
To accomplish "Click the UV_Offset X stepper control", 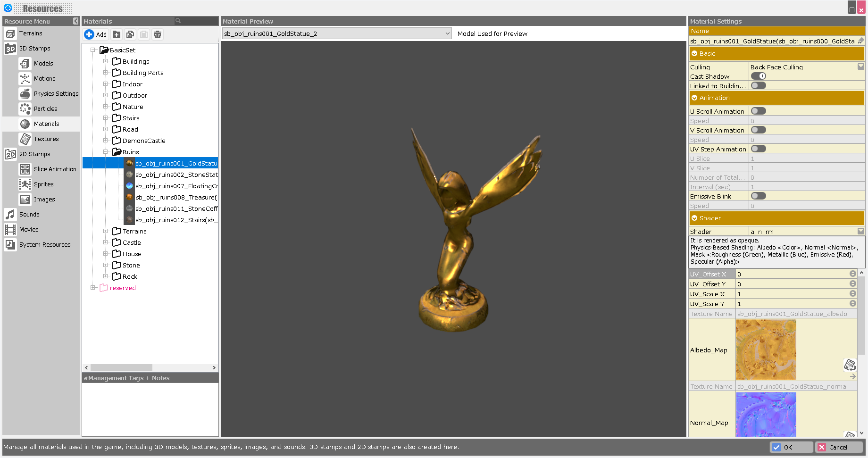I will pos(852,274).
